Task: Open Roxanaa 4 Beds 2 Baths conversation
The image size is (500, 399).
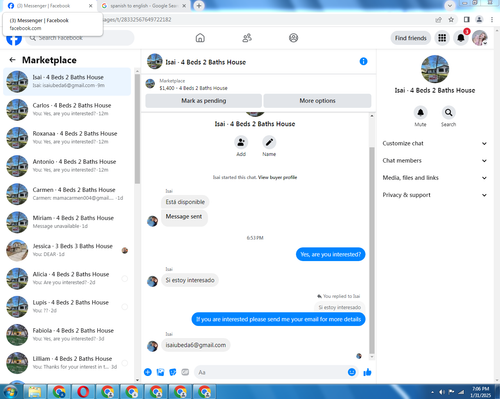Action: click(x=67, y=138)
